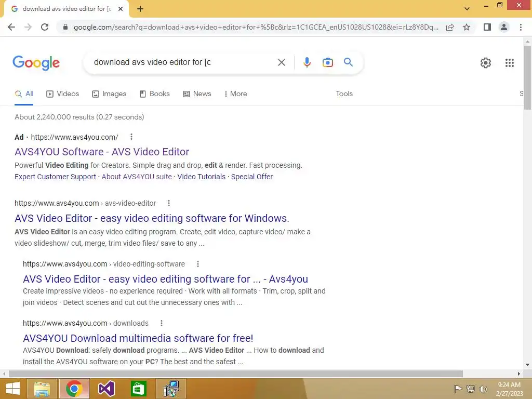
Task: Submit search with magnifier icon
Action: click(348, 62)
